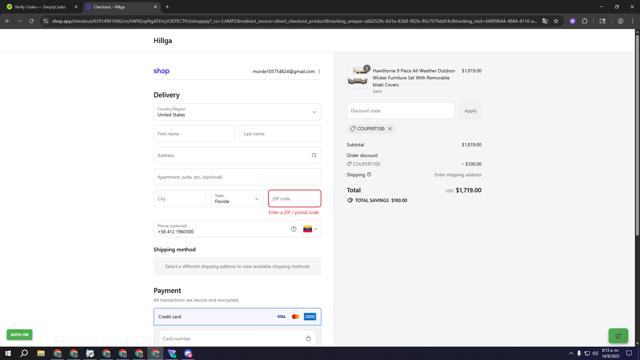Open the browser three-dot menu
The width and height of the screenshot is (640, 360).
[x=633, y=21]
